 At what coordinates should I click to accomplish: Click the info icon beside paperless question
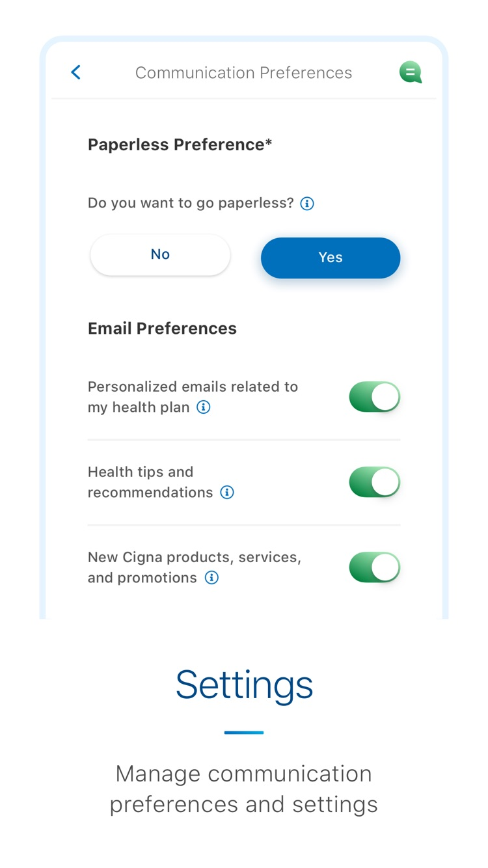point(306,203)
